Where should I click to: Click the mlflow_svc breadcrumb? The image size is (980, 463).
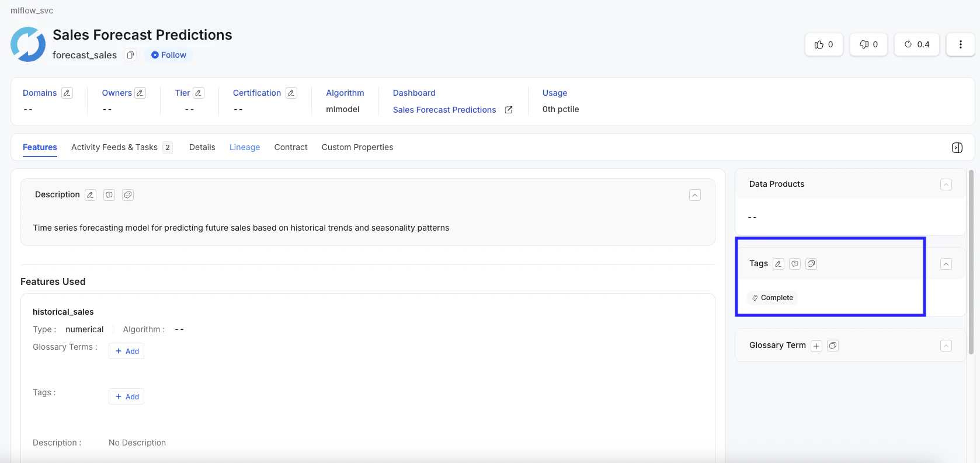[x=32, y=11]
